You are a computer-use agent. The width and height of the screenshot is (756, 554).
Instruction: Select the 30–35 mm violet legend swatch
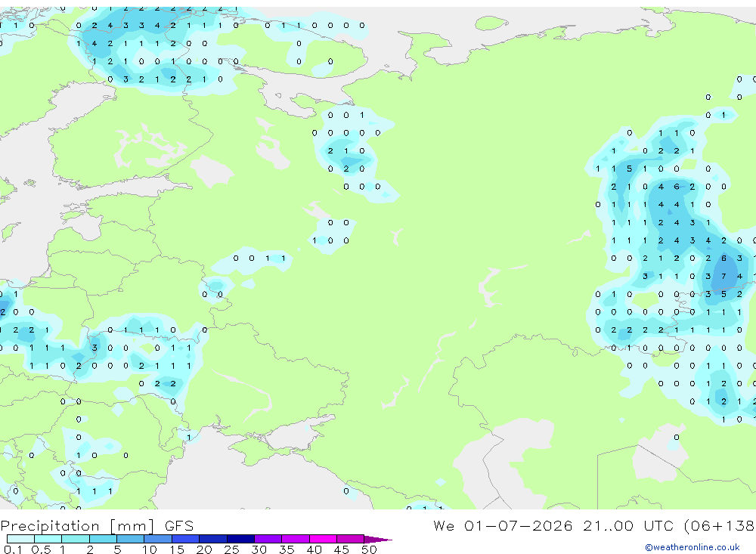point(268,539)
